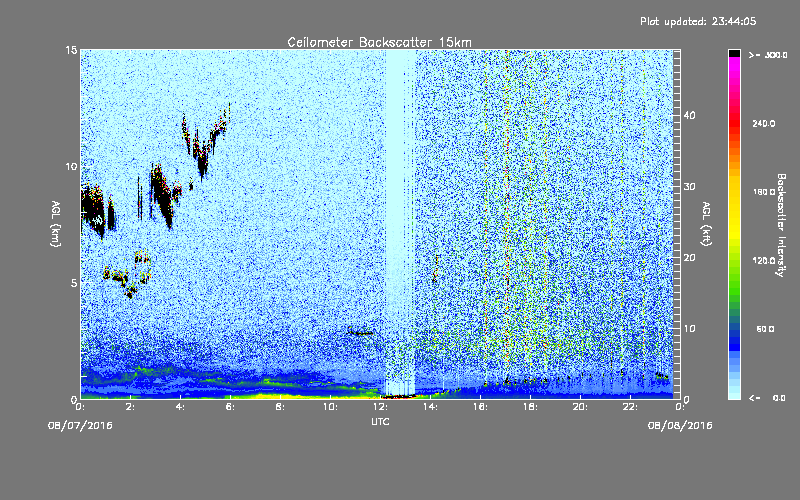
Task: Click the 12: hour tick label
Action: coord(380,407)
